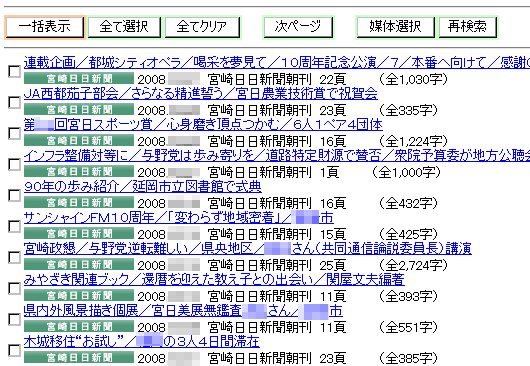Tick checkbox for みやざき関連ブック article

14,288
